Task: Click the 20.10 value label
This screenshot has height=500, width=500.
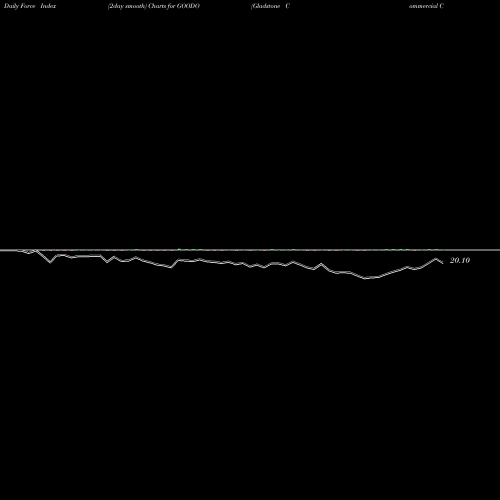Action: point(460,260)
